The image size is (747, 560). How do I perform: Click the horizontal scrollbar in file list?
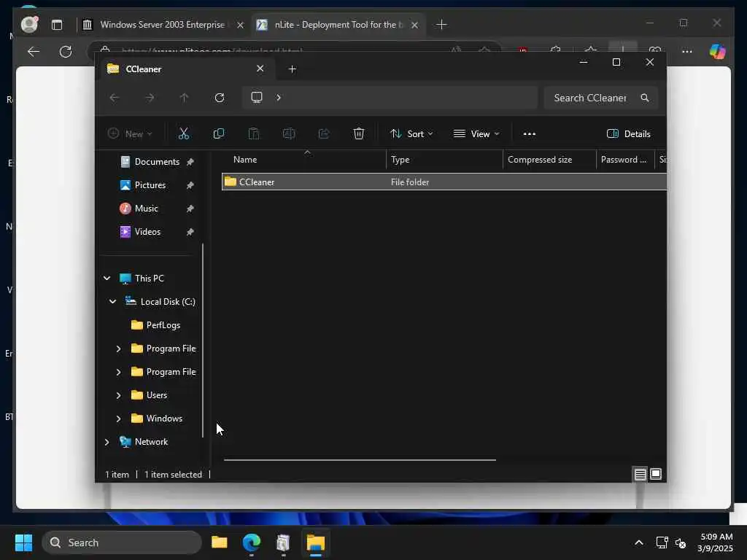click(x=360, y=460)
